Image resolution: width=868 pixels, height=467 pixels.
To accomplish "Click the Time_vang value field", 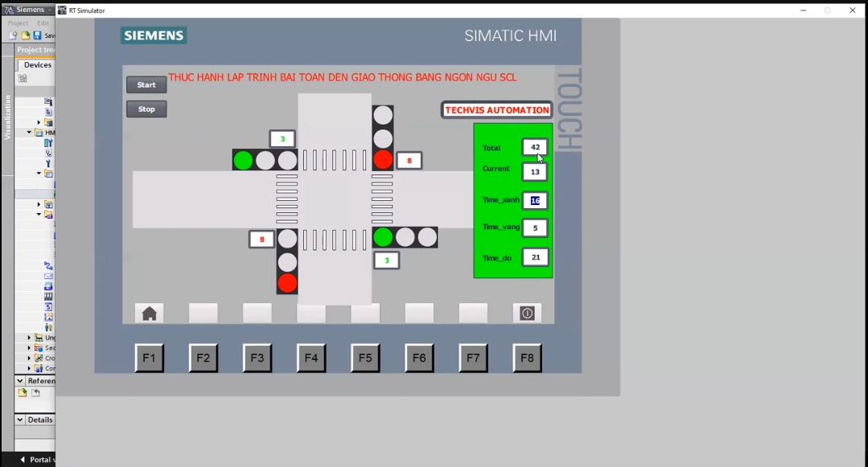I will pyautogui.click(x=535, y=227).
